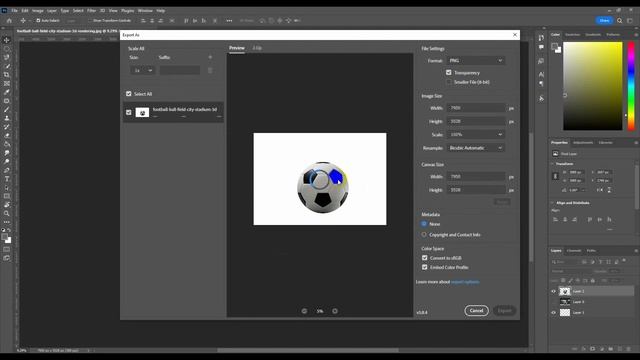The height and width of the screenshot is (360, 640).
Task: Hide the layer with the ball thumbnail
Action: pos(554,291)
